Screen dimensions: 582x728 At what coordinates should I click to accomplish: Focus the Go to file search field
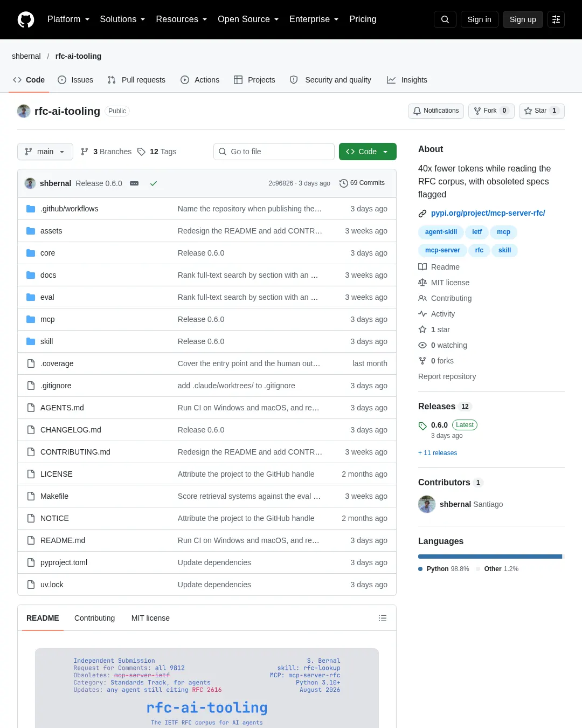pos(274,152)
